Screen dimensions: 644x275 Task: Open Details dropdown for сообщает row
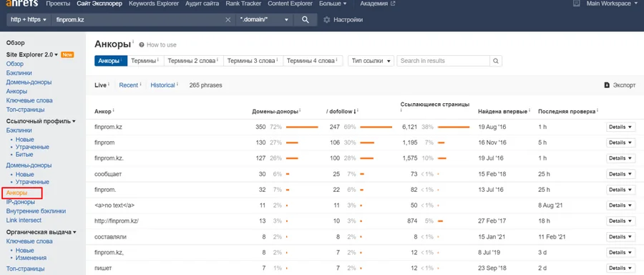(620, 174)
